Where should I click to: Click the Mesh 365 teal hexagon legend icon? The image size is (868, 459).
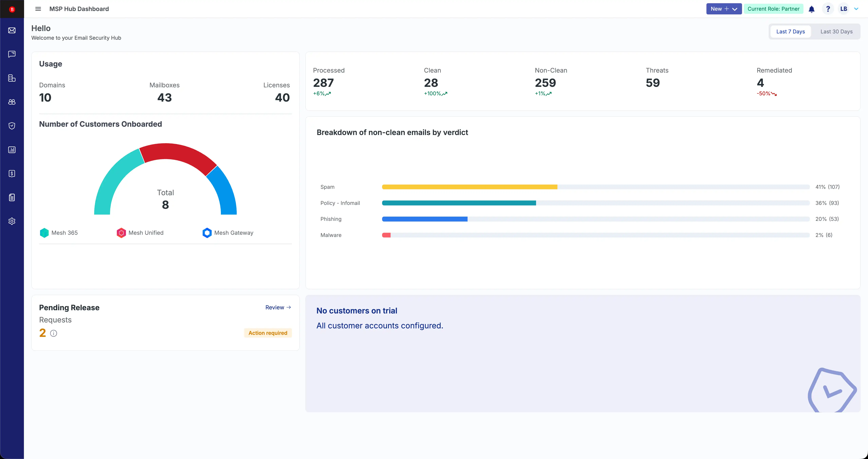[x=44, y=233]
